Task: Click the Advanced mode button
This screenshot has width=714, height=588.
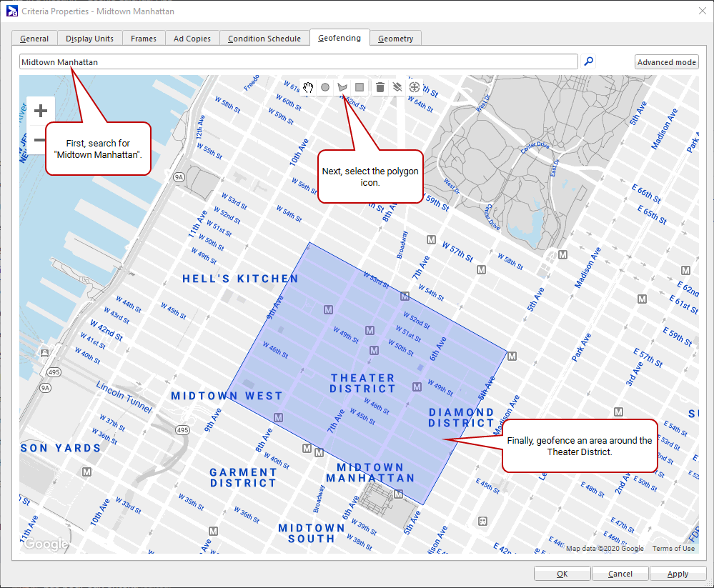Action: [667, 62]
